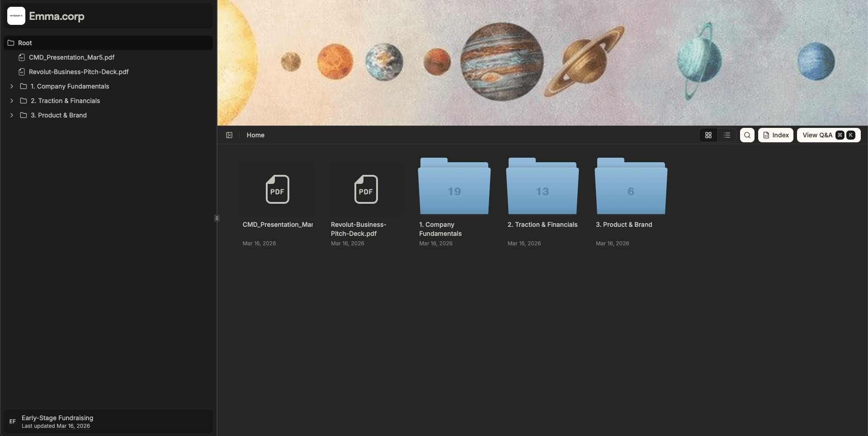Click the Early-Stage Fundraising profile badge
This screenshot has width=868, height=436.
(13, 422)
